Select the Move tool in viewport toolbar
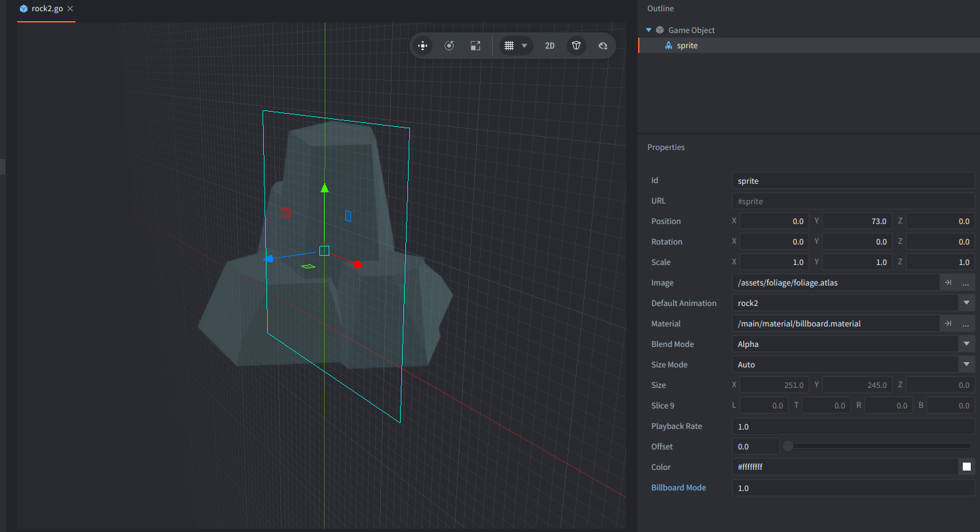Viewport: 980px width, 532px height. (x=422, y=46)
